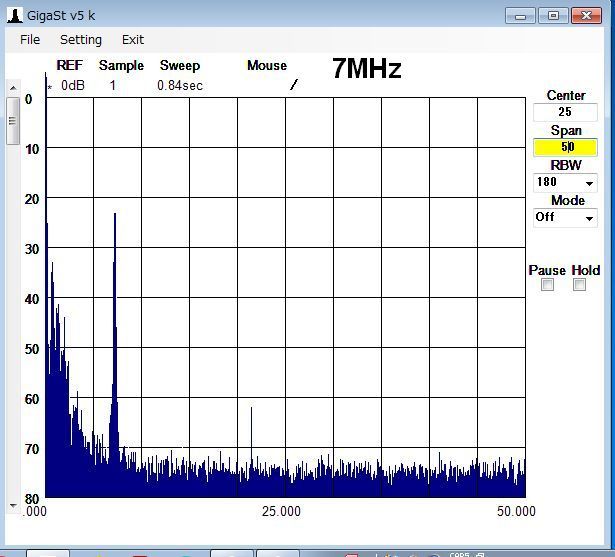615x557 pixels.
Task: Click the tallest 7MHz peak on spectrum
Action: click(x=115, y=216)
